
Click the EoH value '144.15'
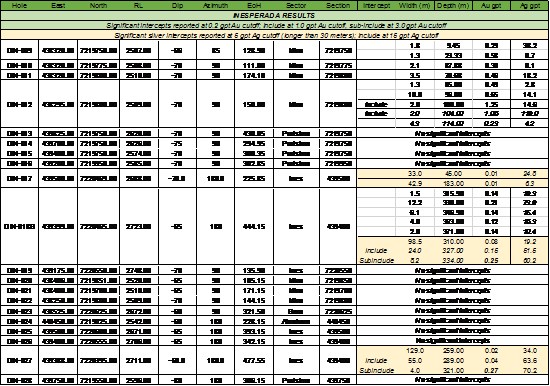[x=254, y=300]
